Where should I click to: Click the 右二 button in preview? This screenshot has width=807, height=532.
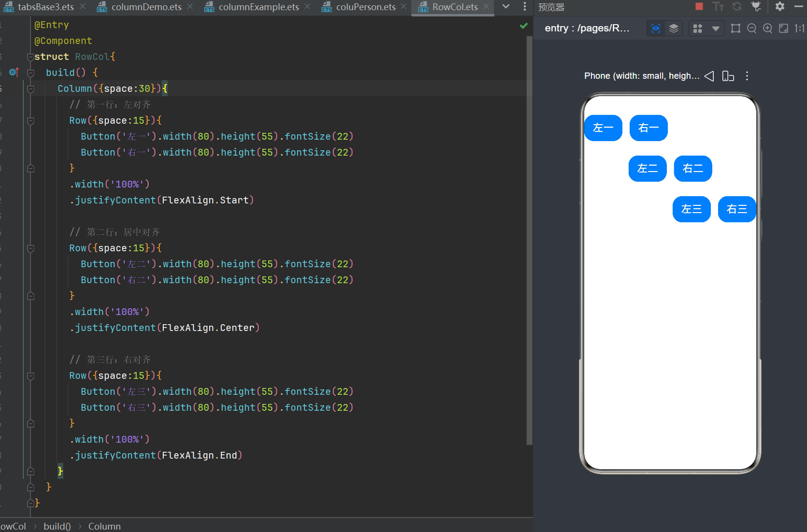point(693,169)
